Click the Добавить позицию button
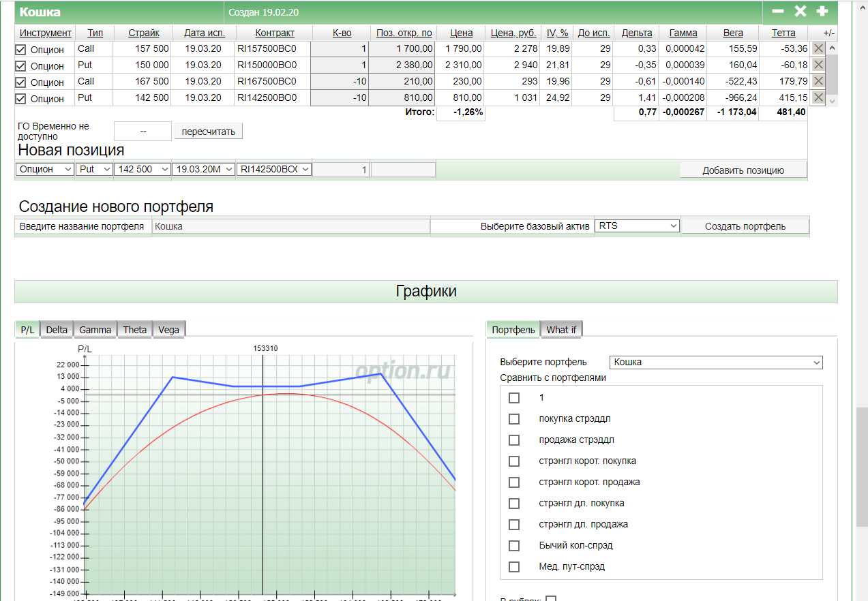The image size is (868, 601). (743, 170)
